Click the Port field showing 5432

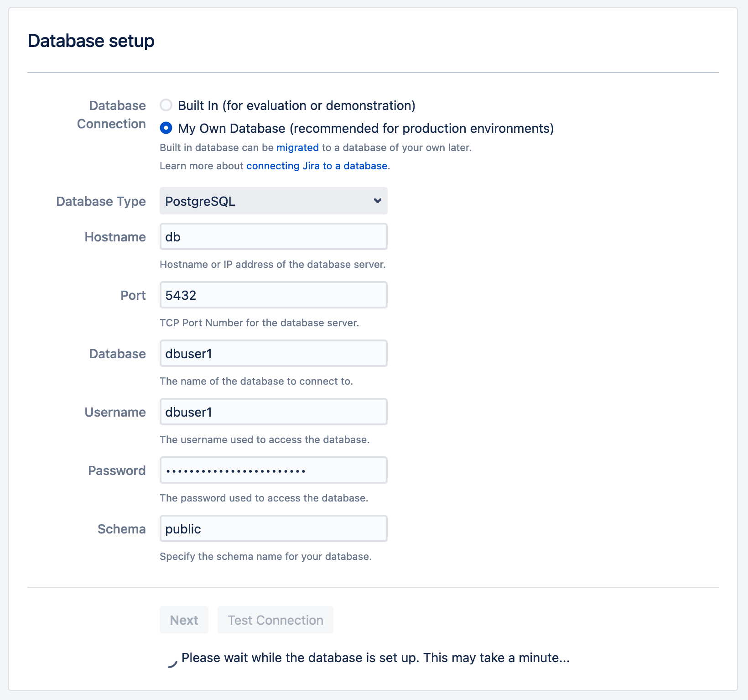pyautogui.click(x=273, y=295)
